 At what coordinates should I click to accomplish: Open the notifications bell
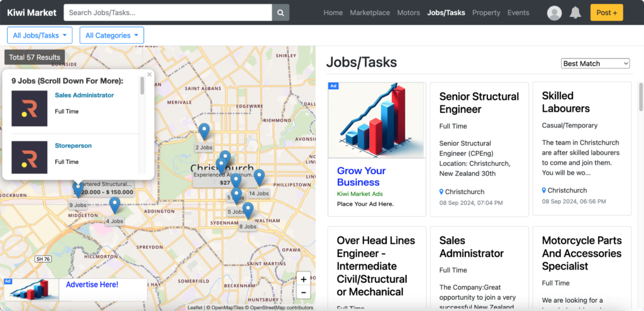pos(575,13)
